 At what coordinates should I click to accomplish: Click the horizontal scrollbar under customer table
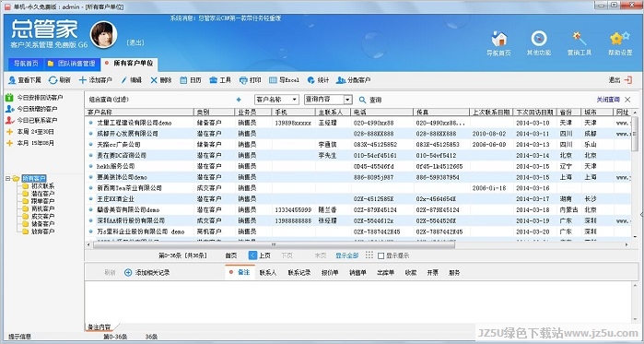[274, 245]
